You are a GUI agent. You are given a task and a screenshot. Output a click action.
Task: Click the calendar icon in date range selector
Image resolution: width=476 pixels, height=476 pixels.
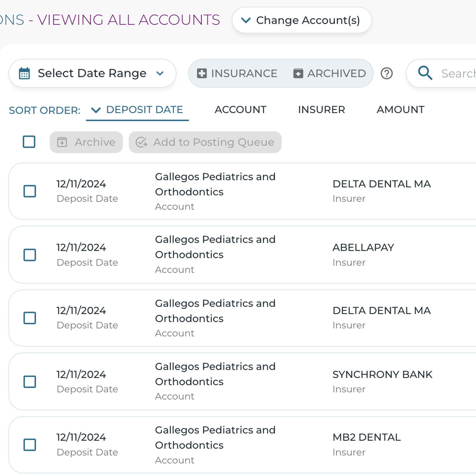tap(24, 73)
